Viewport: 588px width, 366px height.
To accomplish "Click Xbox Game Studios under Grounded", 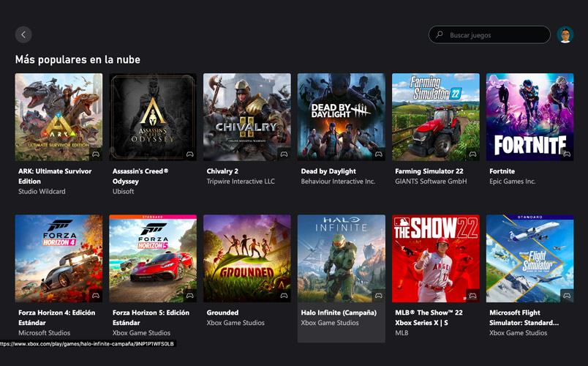I will click(x=235, y=323).
